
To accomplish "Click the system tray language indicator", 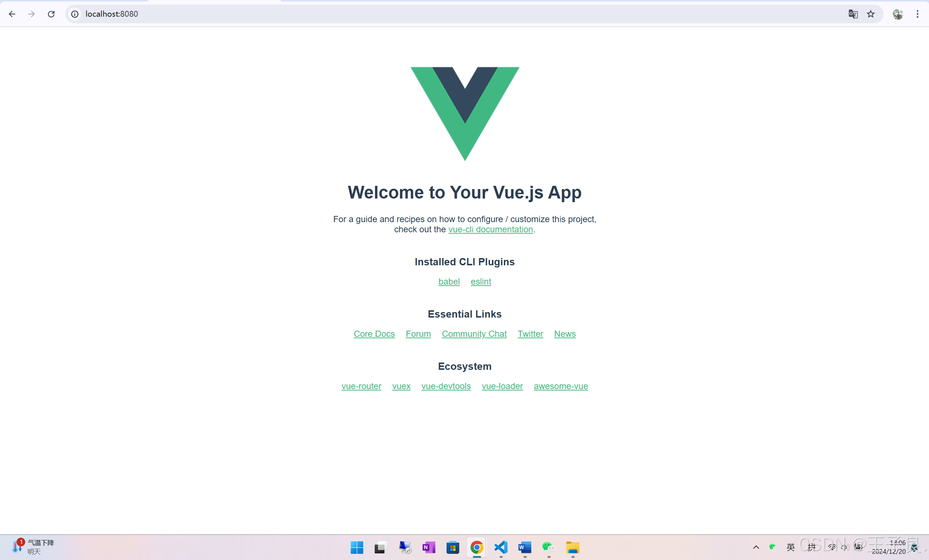I will point(791,547).
